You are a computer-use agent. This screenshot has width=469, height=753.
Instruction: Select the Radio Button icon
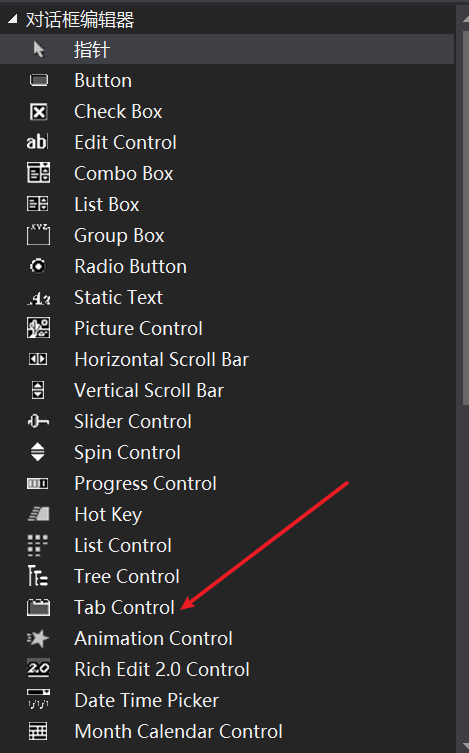pos(38,266)
